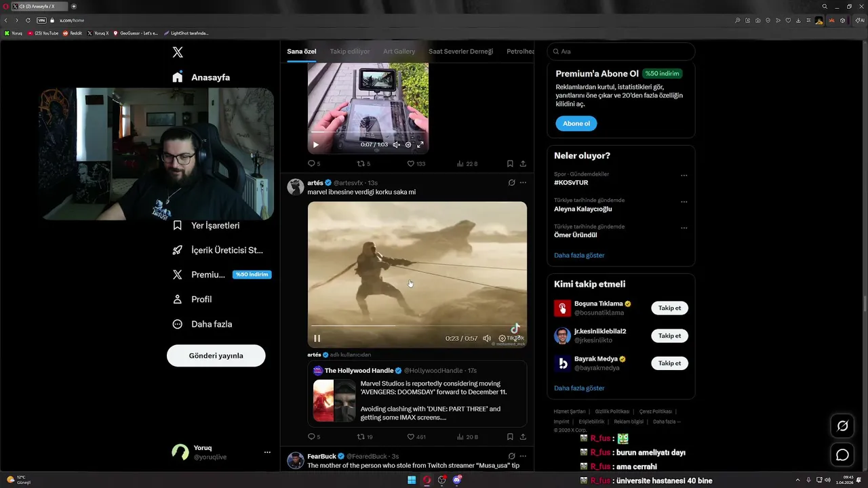Open the YouTube bookmark

pyautogui.click(x=43, y=33)
